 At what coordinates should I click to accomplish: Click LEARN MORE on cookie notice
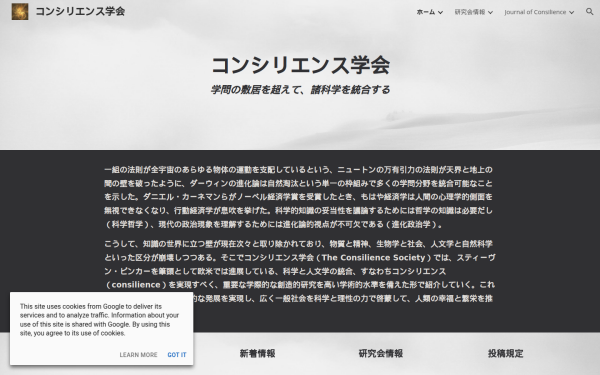[x=138, y=355]
